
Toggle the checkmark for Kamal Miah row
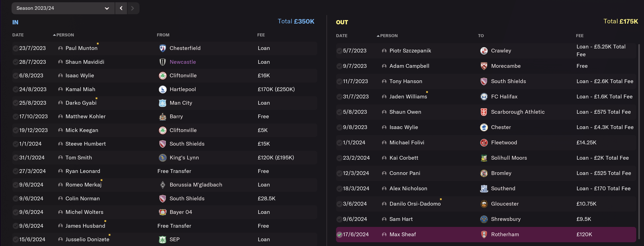pos(16,89)
